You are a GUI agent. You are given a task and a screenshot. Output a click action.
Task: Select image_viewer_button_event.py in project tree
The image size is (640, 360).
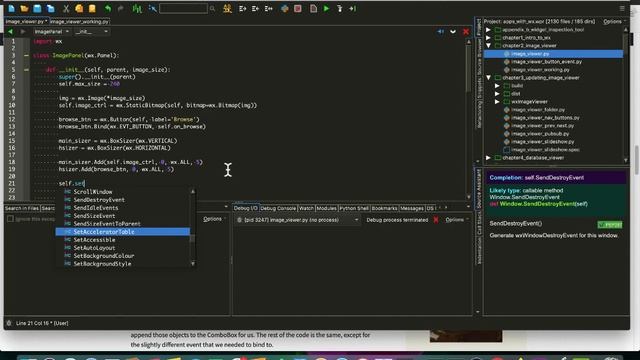pyautogui.click(x=546, y=62)
